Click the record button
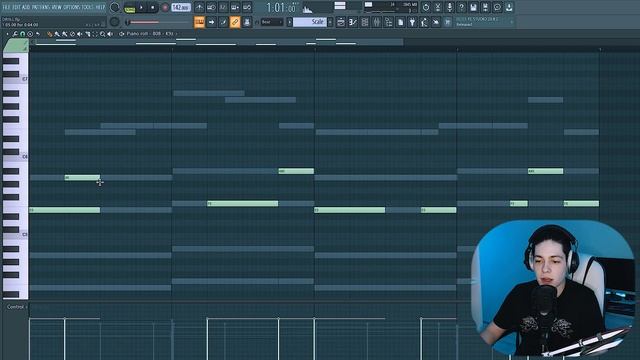The width and height of the screenshot is (640, 360). pyautogui.click(x=165, y=7)
